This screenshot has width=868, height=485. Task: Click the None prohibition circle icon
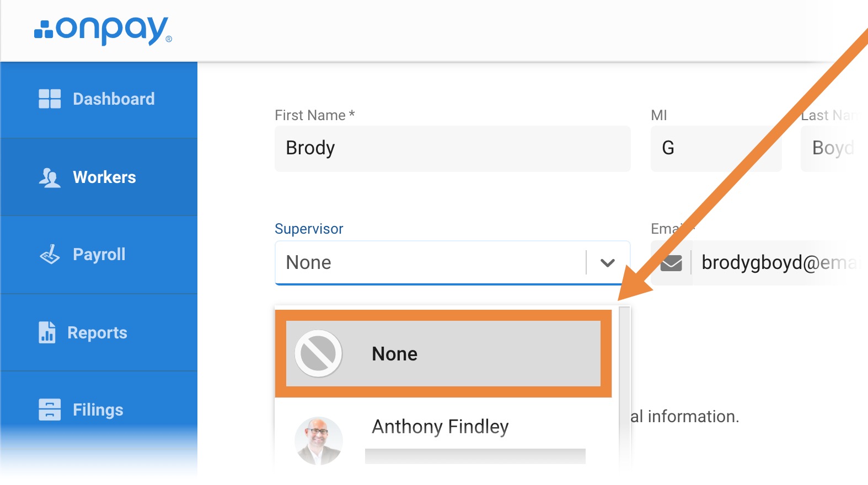pos(319,353)
